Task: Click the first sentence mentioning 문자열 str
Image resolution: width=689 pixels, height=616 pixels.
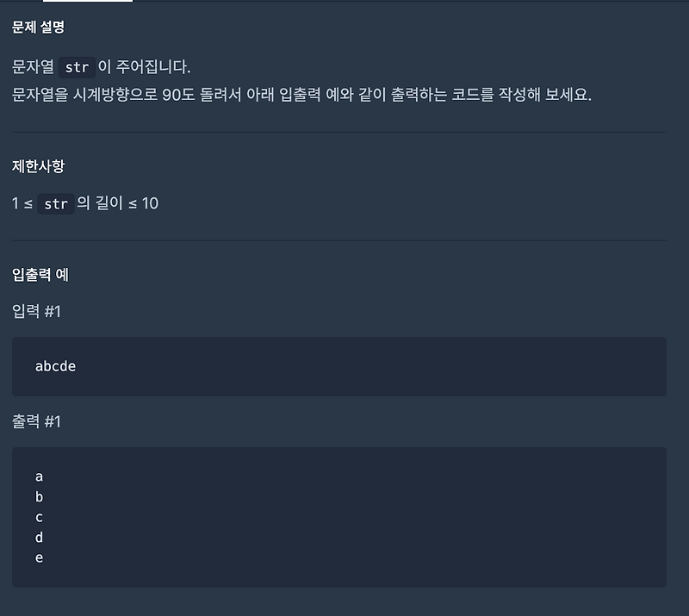Action: point(112,66)
